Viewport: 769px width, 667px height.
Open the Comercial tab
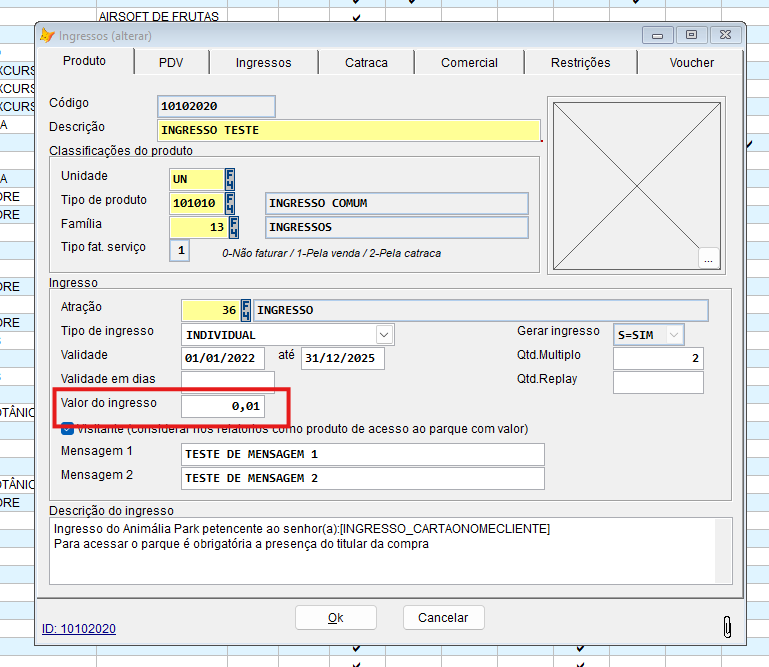(469, 63)
